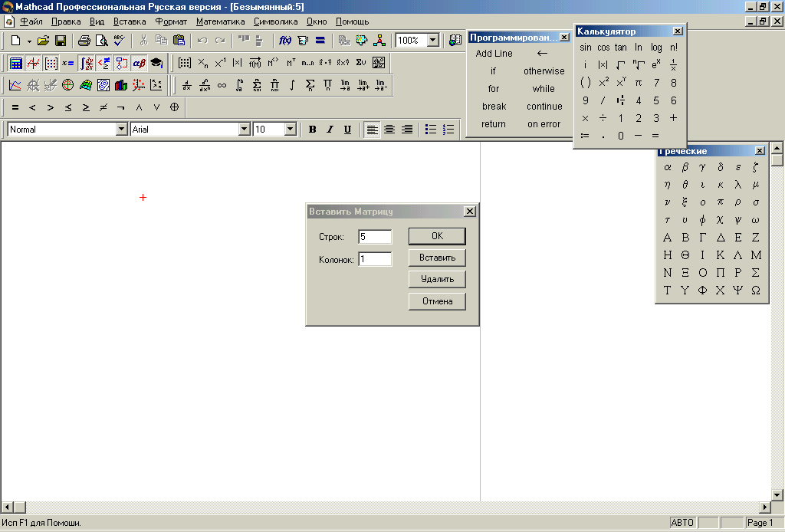The width and height of the screenshot is (785, 532).
Task: Toggle the Calculator palette button
Action: 15,63
